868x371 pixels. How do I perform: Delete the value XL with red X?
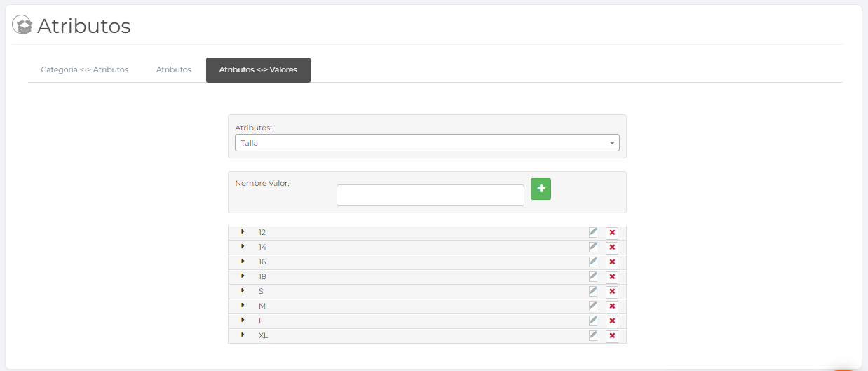point(612,336)
